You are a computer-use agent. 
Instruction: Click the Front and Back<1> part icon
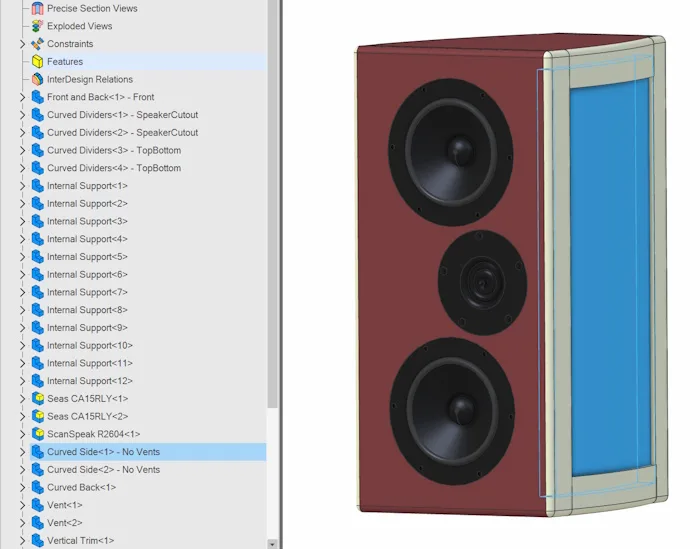(x=38, y=97)
